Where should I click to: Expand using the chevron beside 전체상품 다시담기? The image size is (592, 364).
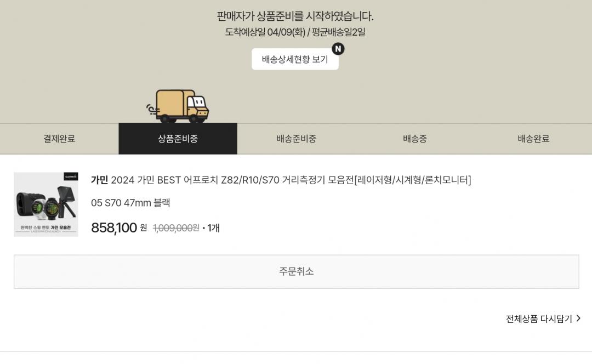pyautogui.click(x=578, y=318)
